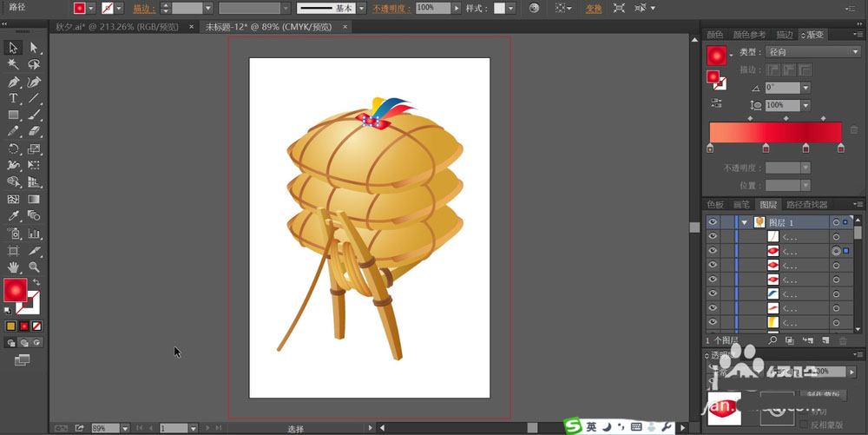Select the Eraser tool
The image size is (868, 435).
[x=34, y=132]
